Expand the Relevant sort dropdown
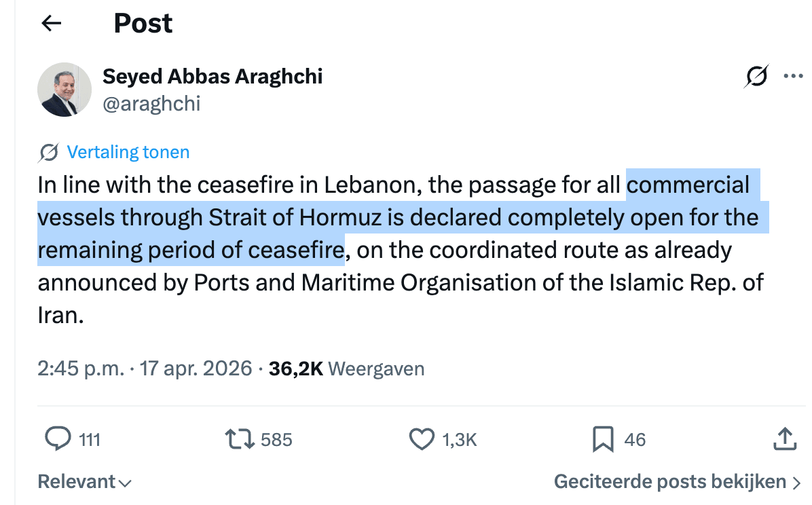The image size is (812, 505). [x=84, y=482]
